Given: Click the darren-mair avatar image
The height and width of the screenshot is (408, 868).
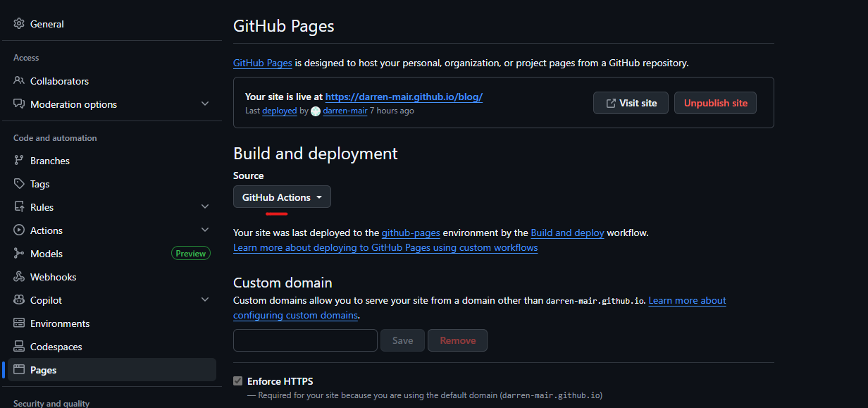Looking at the screenshot, I should click(316, 111).
